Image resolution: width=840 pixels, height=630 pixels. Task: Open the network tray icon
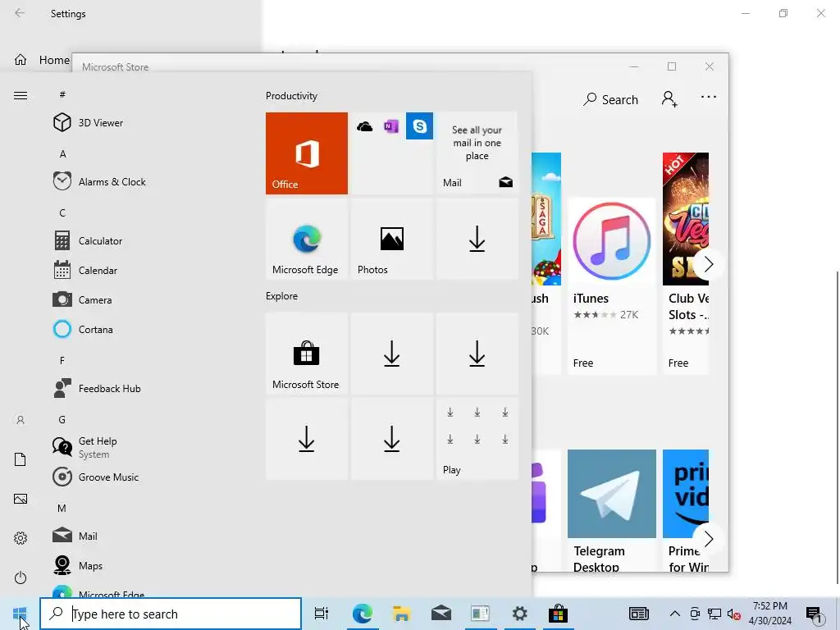click(714, 614)
